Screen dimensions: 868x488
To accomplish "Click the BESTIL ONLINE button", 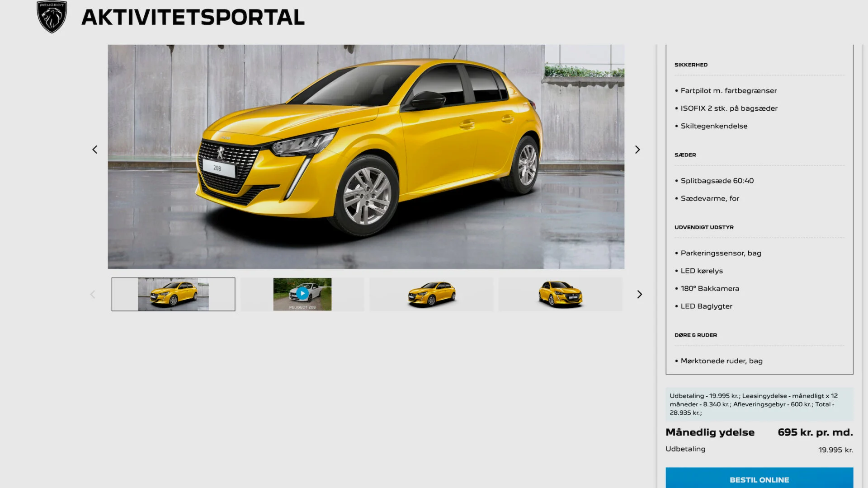I will tap(759, 479).
